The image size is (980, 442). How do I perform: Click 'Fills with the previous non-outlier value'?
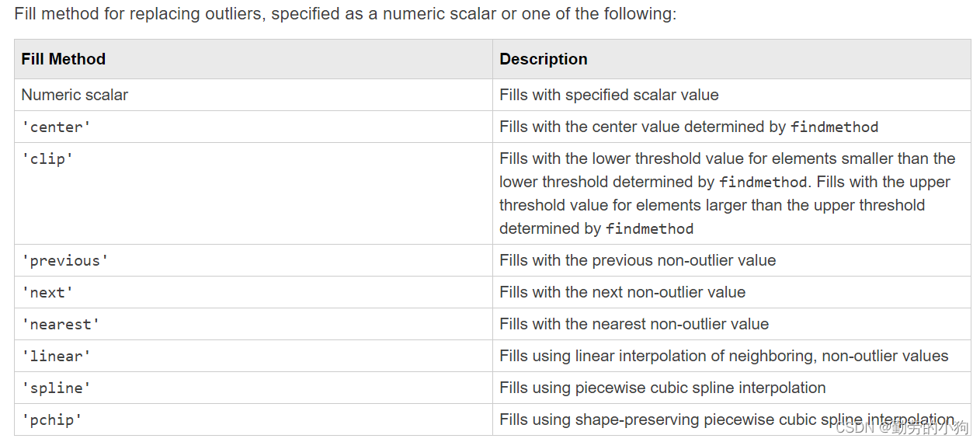click(638, 260)
